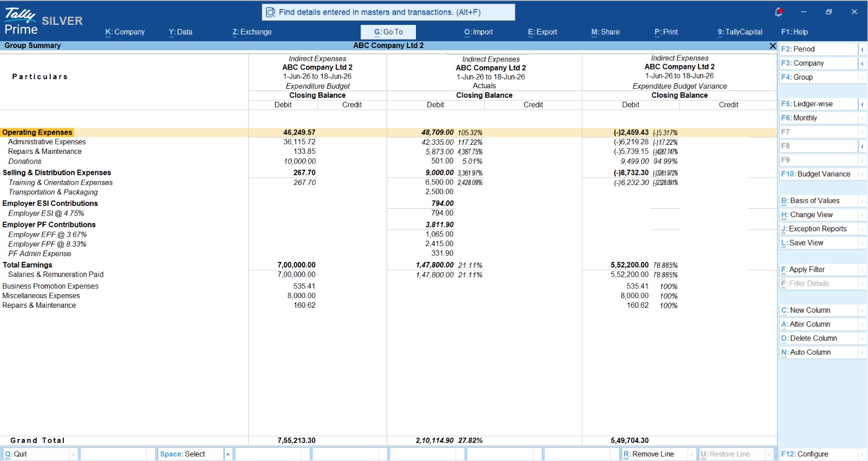Click F6: Monthly button

pyautogui.click(x=818, y=118)
